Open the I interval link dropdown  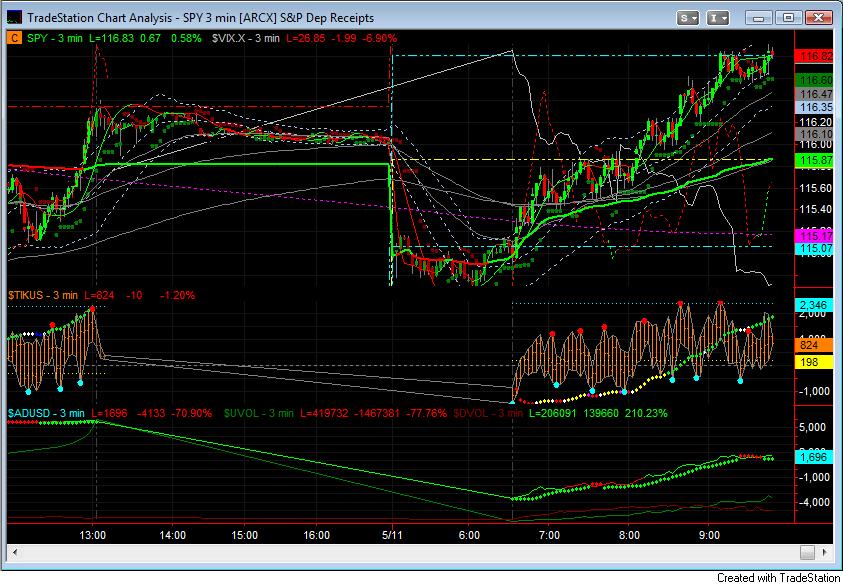click(717, 18)
